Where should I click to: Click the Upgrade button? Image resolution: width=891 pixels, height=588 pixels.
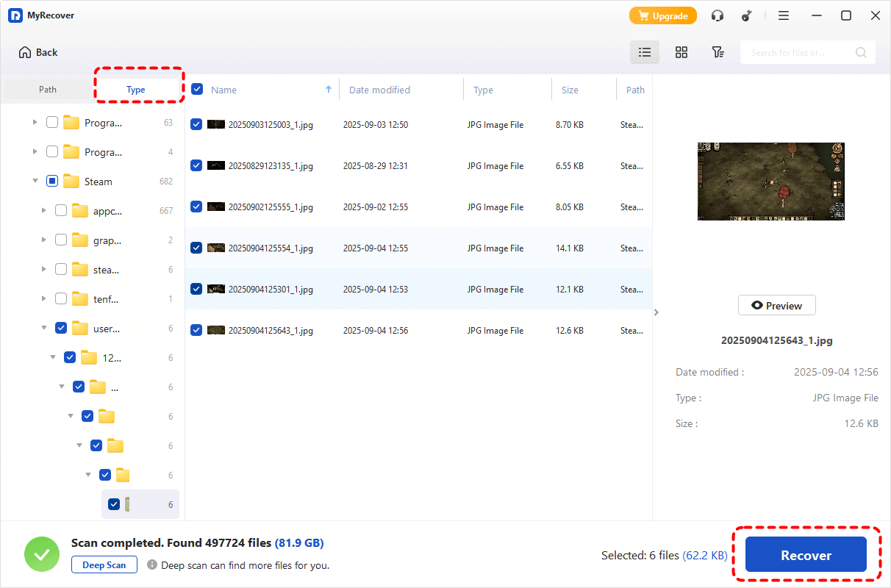[662, 15]
